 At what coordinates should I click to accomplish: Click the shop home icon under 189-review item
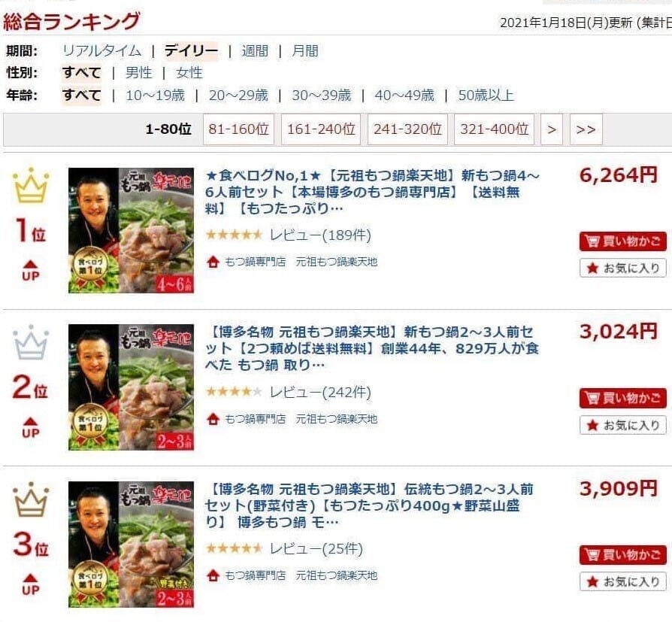click(213, 262)
